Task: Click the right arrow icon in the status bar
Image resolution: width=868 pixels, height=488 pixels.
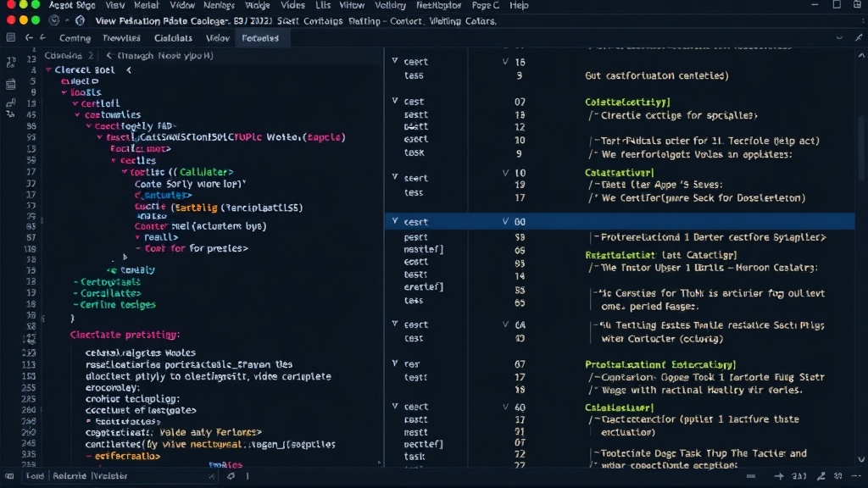Action: click(779, 476)
